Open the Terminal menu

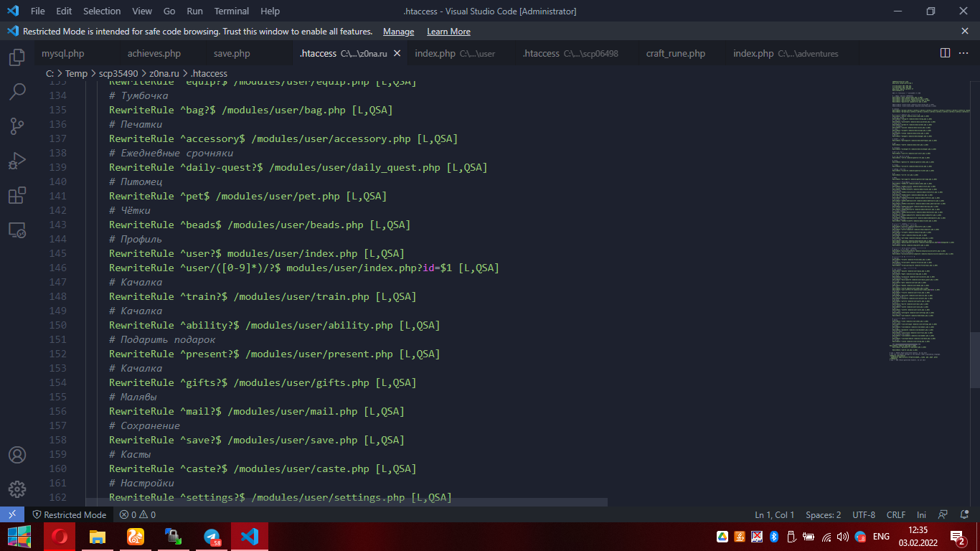[x=232, y=11]
